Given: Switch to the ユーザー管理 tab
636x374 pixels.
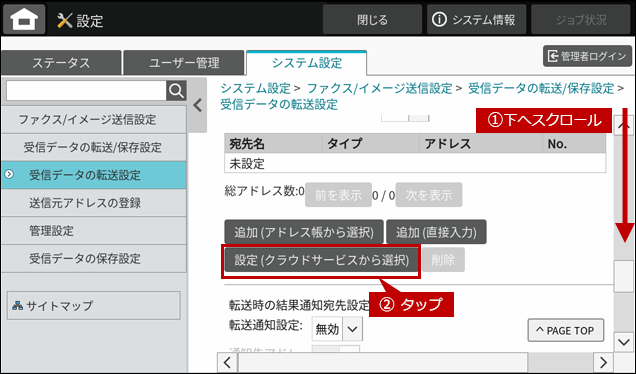Looking at the screenshot, I should tap(184, 63).
